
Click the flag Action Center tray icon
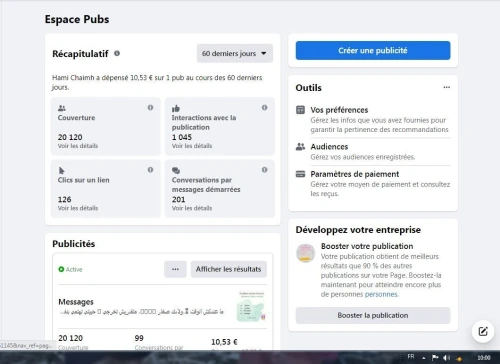click(435, 358)
